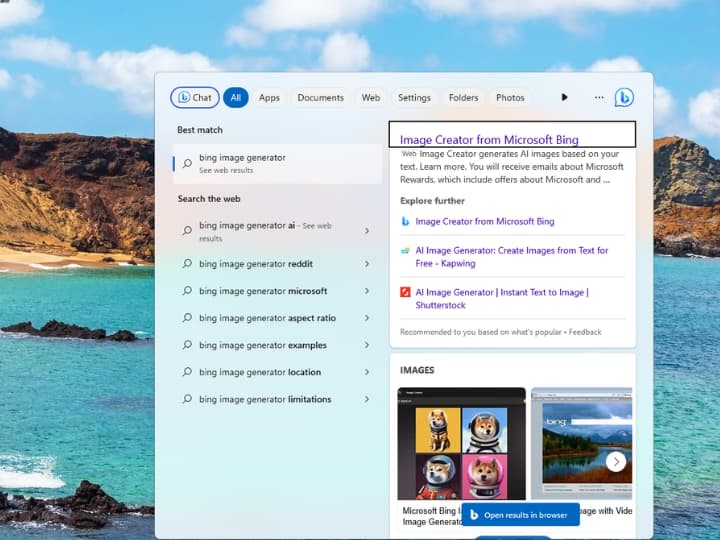Viewport: 720px width, 540px height.
Task: Show more filter tabs using the arrow
Action: [x=564, y=97]
